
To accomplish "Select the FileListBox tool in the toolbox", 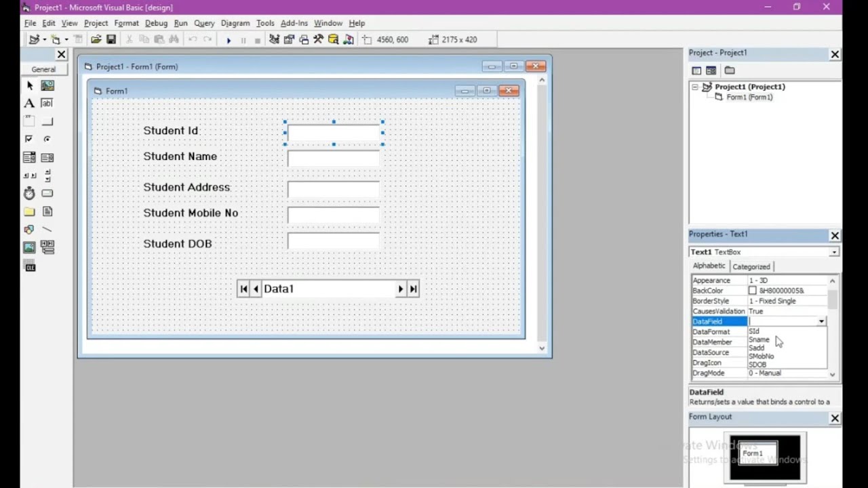I will click(47, 211).
